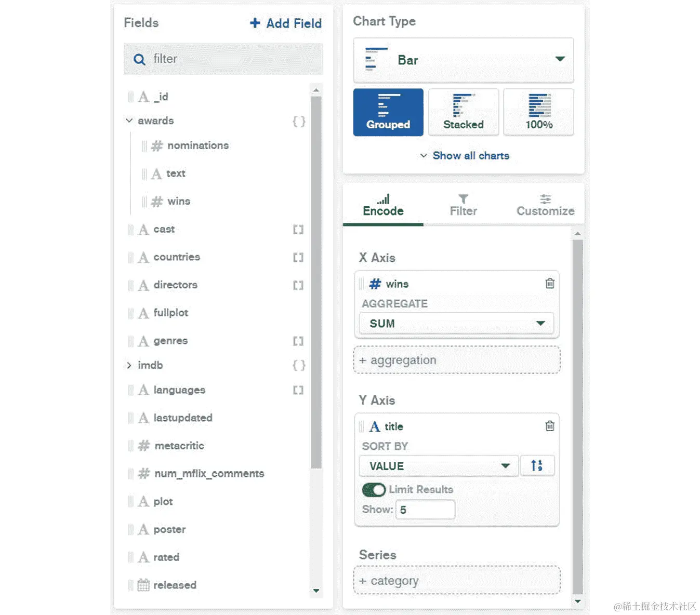Open the Bar chart type dropdown

coord(464,60)
